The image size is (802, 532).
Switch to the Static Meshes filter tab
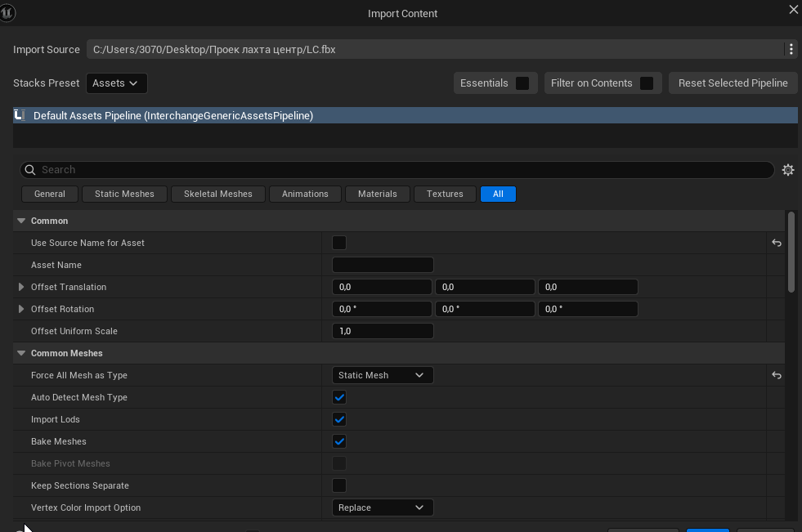pyautogui.click(x=124, y=194)
